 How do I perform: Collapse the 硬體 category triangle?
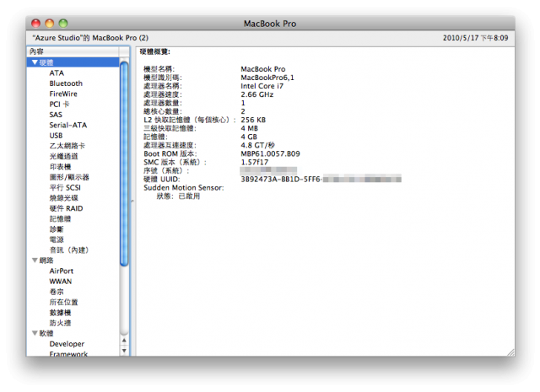[x=35, y=62]
